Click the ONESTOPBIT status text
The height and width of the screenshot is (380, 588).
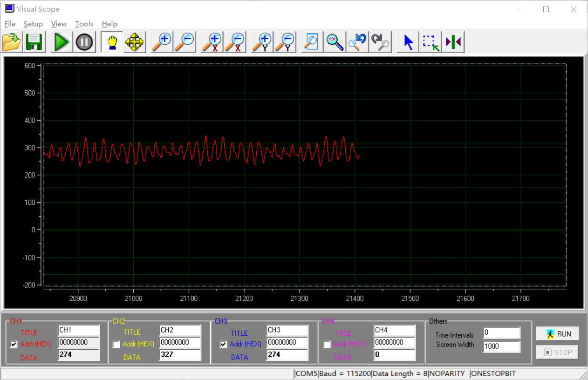coord(493,373)
